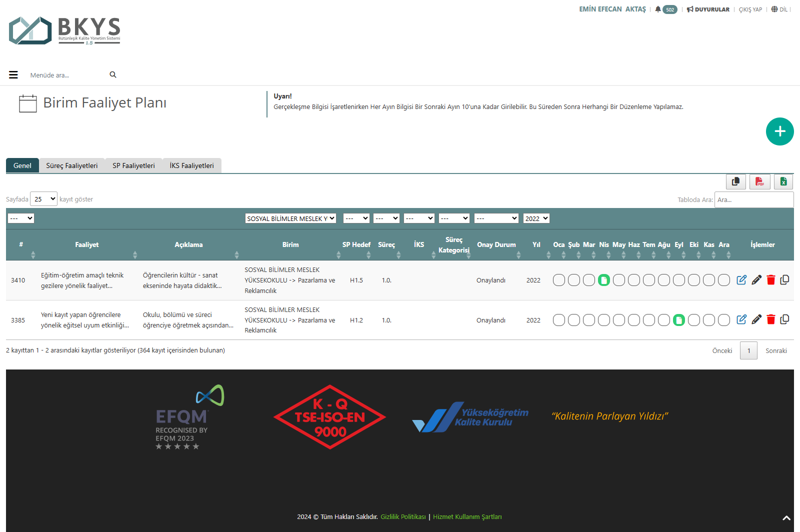800x532 pixels.
Task: Click the Tabloda Ara search field
Action: click(x=753, y=199)
